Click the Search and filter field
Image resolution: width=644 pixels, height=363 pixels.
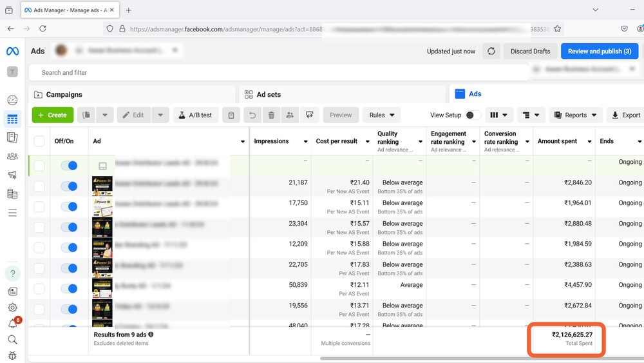click(x=277, y=73)
